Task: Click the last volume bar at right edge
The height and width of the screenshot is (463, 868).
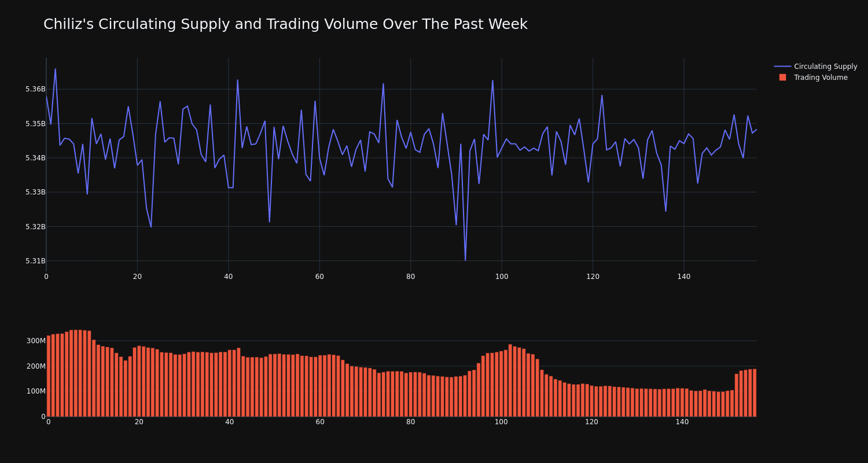Action: 755,393
